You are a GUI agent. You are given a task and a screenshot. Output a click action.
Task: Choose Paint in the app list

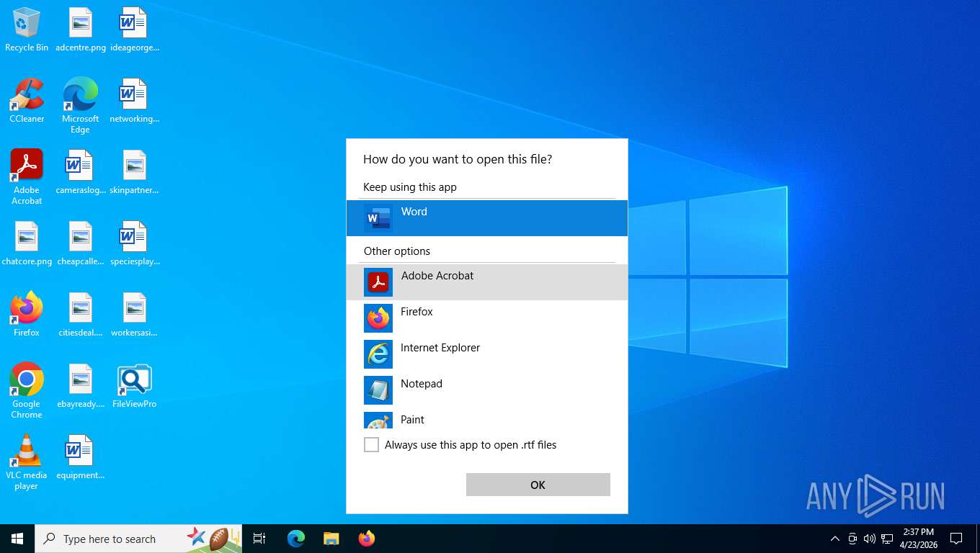pos(487,419)
